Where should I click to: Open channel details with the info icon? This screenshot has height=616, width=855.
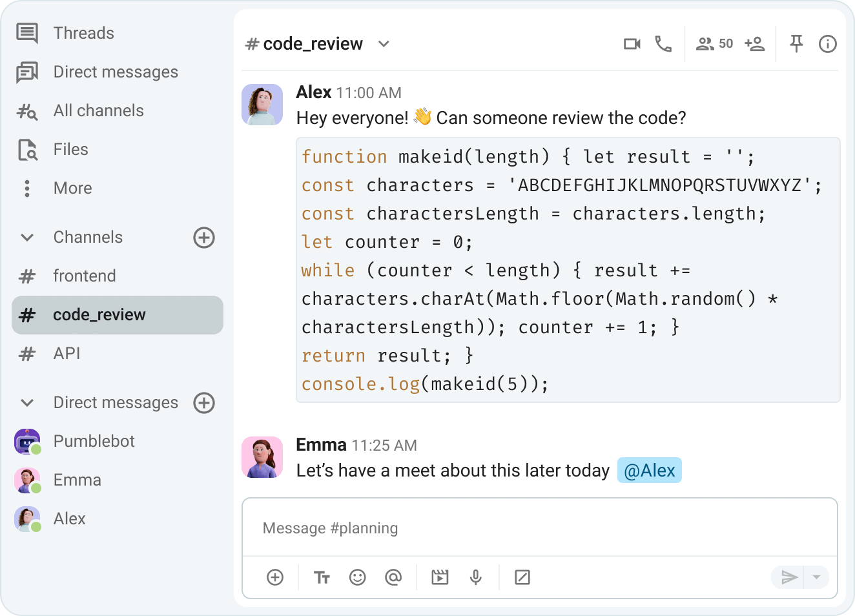(827, 43)
